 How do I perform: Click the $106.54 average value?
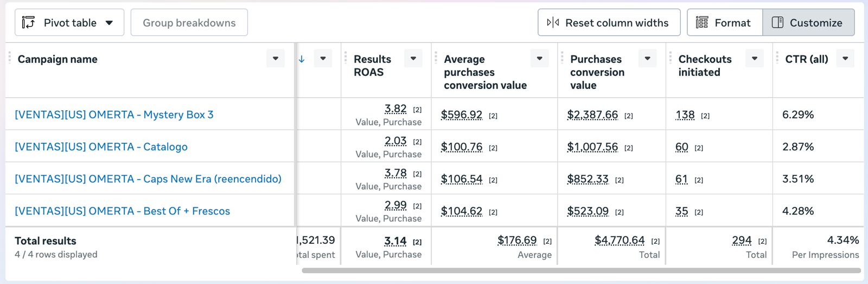click(x=462, y=179)
